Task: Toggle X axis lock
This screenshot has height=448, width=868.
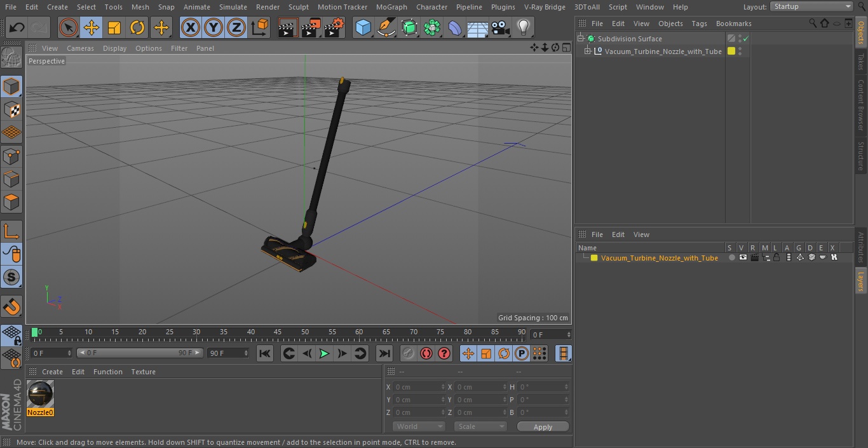Action: pos(190,28)
